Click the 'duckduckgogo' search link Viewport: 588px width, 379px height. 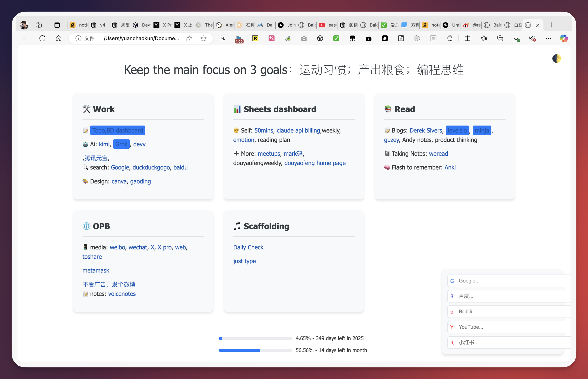[151, 167]
